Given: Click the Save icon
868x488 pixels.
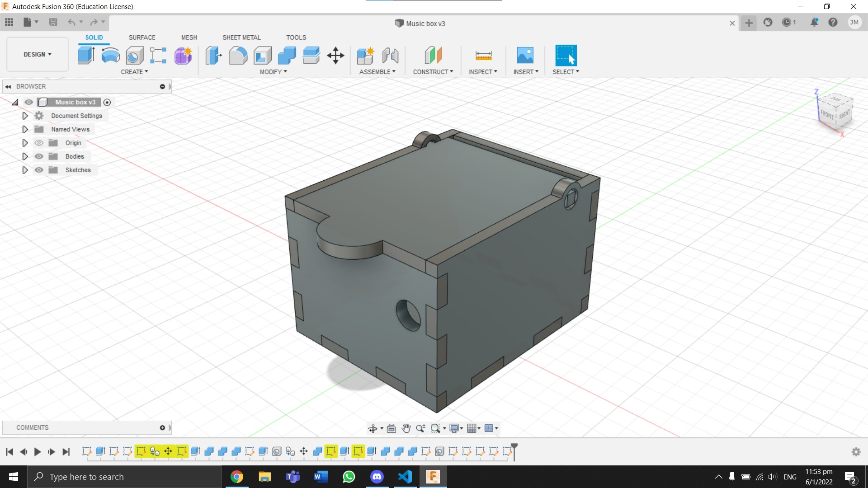Looking at the screenshot, I should [53, 22].
